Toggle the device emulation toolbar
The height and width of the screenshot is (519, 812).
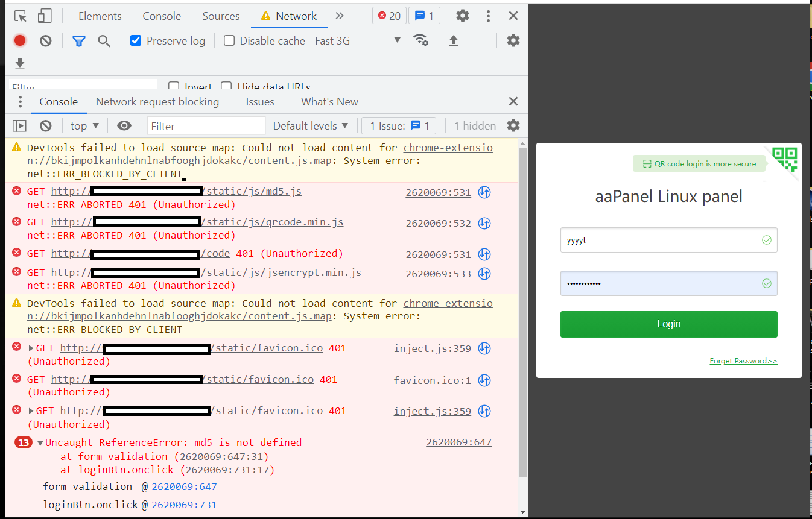coord(44,16)
